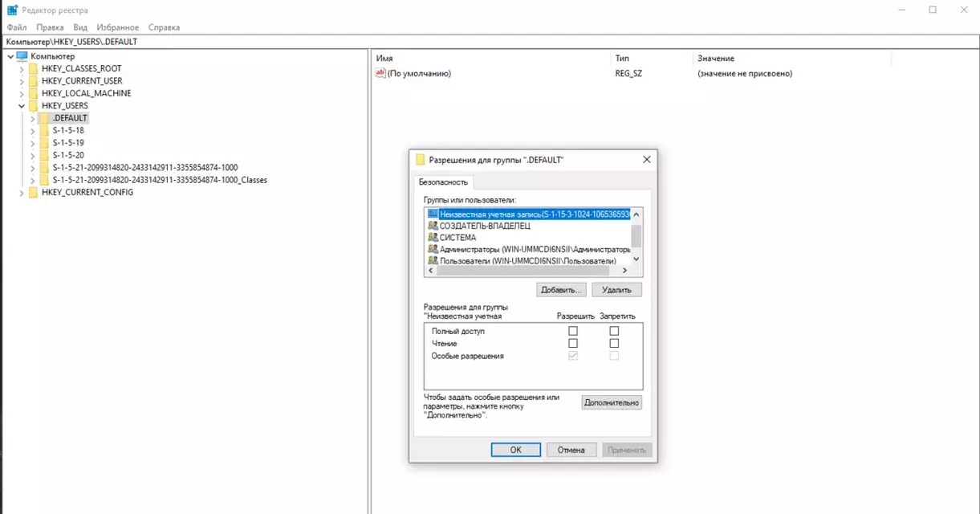Screen dimensions: 980x514
Task: Click the folder icon of S-1-5-21...-1000_Classes key
Action: [44, 180]
